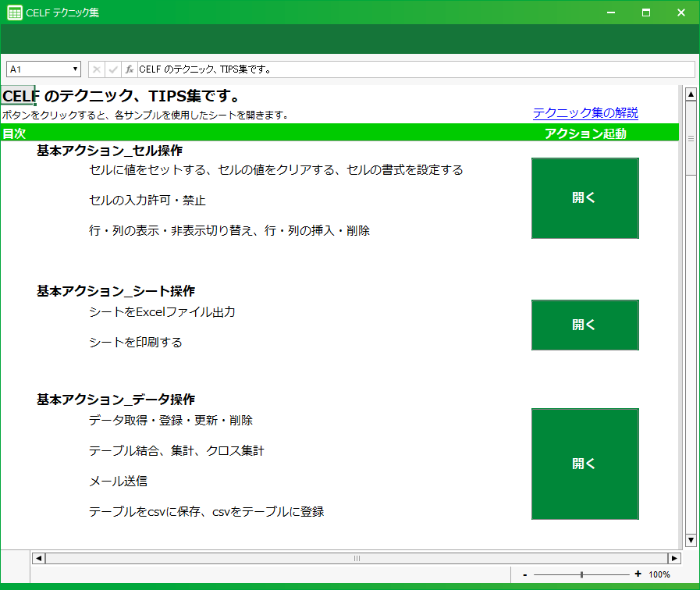Viewport: 700px width, 590px height.
Task: Open the Insert Function (fx) icon
Action: [128, 69]
